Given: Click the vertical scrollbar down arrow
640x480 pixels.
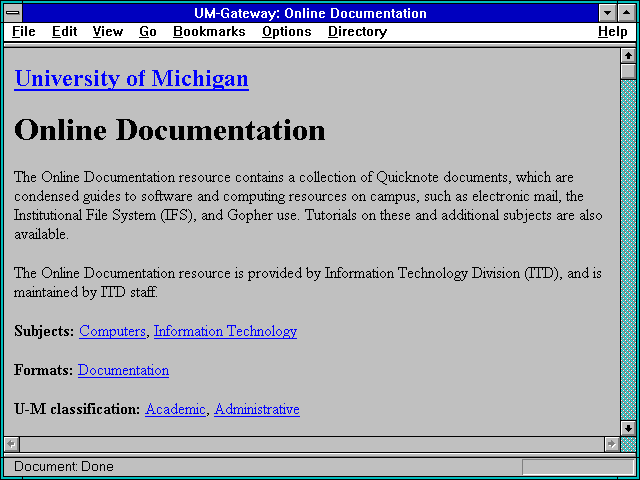Looking at the screenshot, I should [x=628, y=428].
